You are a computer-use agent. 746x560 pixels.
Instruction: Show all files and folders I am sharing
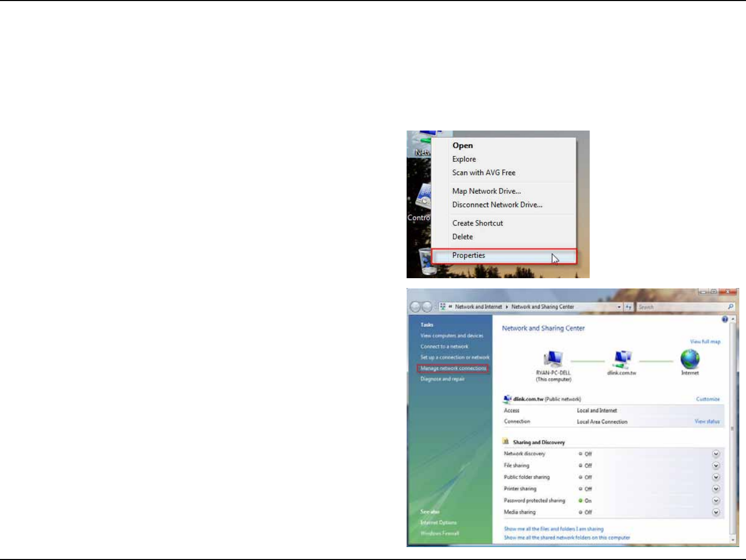pyautogui.click(x=554, y=529)
